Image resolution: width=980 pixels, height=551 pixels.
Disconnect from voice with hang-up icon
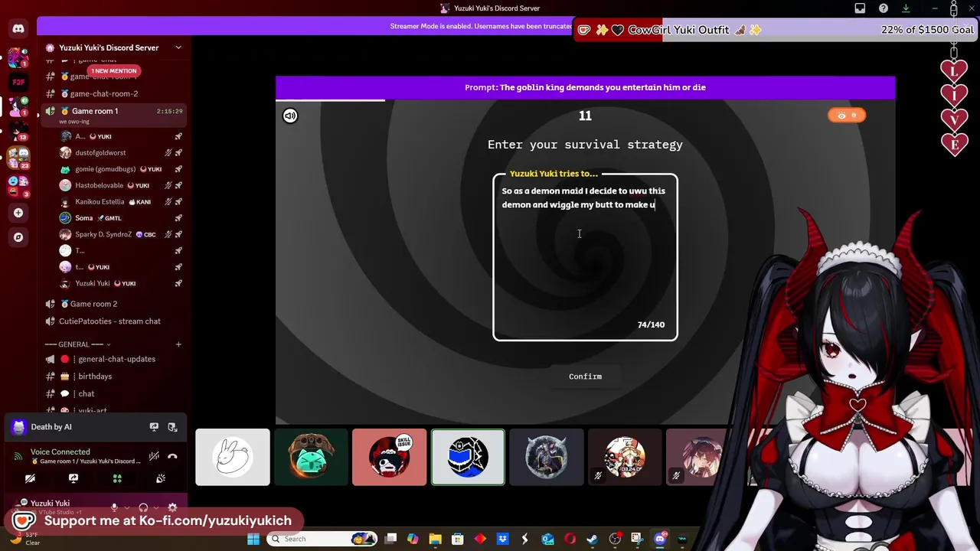point(172,456)
